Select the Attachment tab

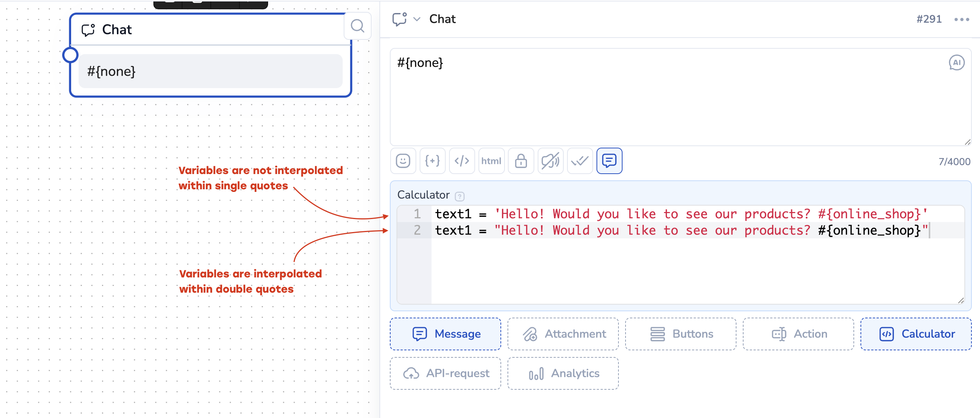click(563, 334)
